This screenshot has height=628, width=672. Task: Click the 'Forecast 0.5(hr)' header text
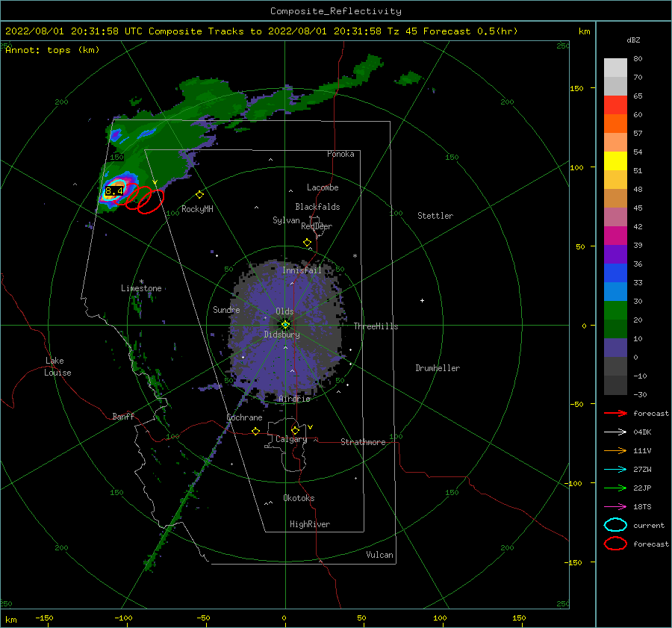point(470,31)
